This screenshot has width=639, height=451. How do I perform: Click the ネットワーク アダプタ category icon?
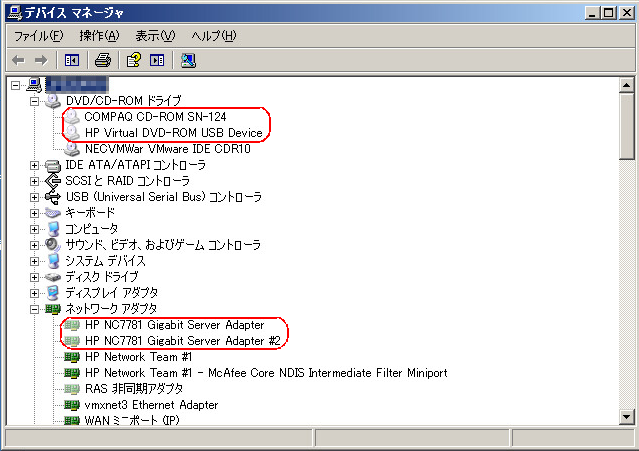(x=53, y=309)
